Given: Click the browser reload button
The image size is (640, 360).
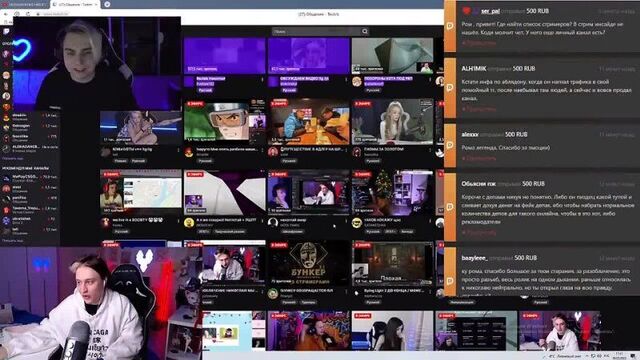Looking at the screenshot, I should (x=28, y=14).
